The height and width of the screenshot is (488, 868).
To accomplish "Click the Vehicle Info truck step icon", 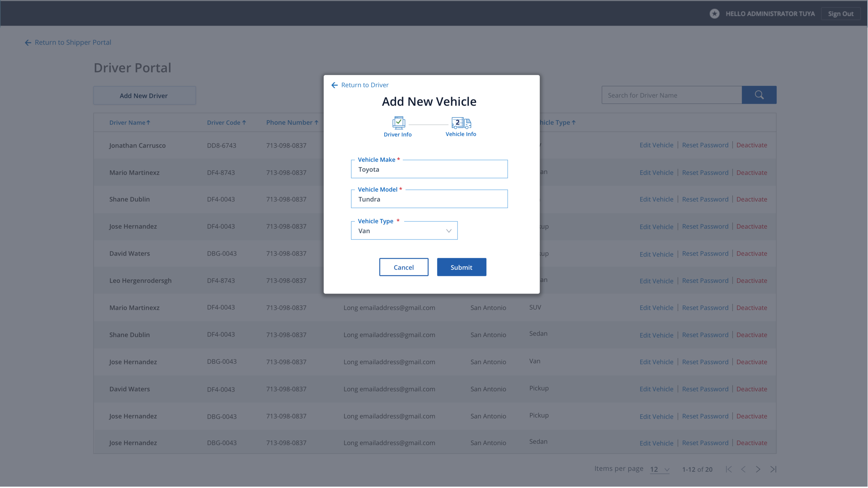I will pos(461,123).
